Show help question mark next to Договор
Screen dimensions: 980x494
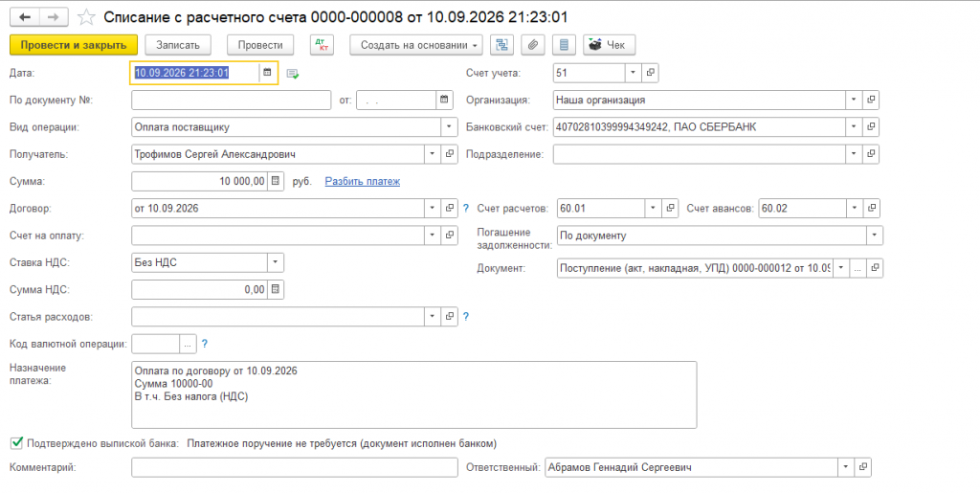pyautogui.click(x=466, y=209)
